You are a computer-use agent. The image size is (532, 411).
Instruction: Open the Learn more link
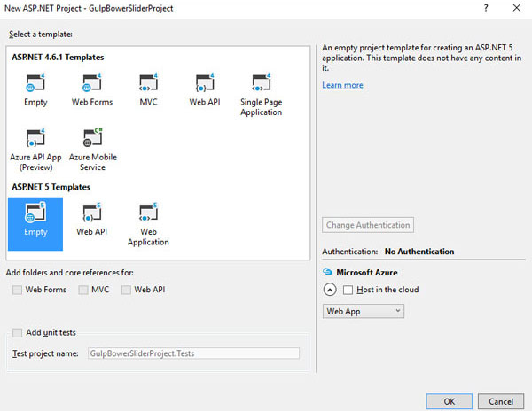coord(342,85)
